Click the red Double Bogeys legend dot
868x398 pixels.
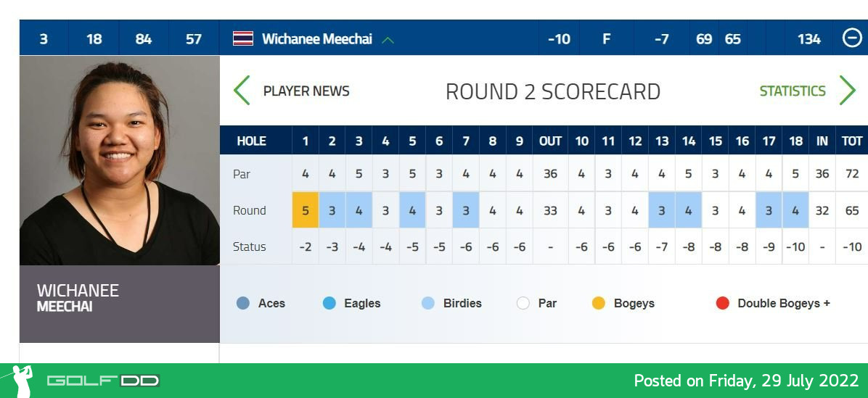(722, 303)
